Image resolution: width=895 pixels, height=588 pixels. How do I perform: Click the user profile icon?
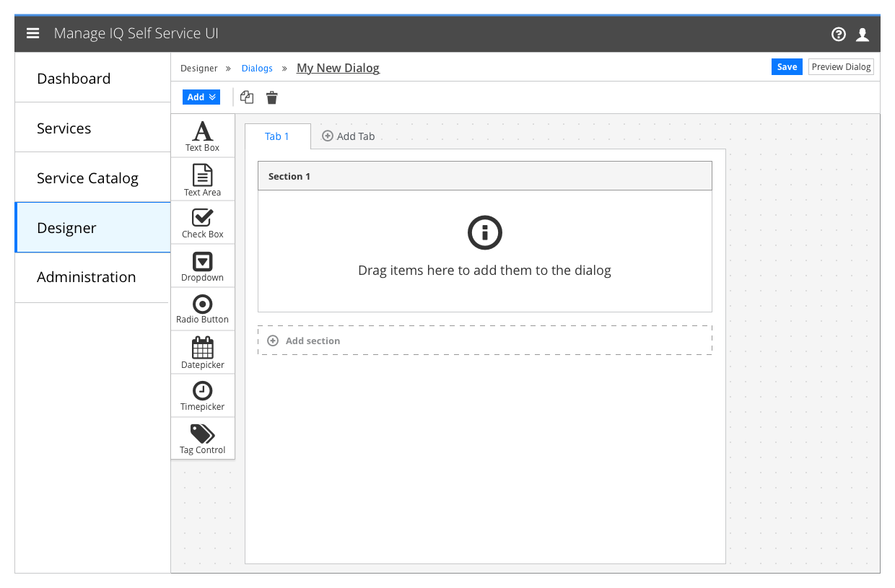[x=863, y=33]
